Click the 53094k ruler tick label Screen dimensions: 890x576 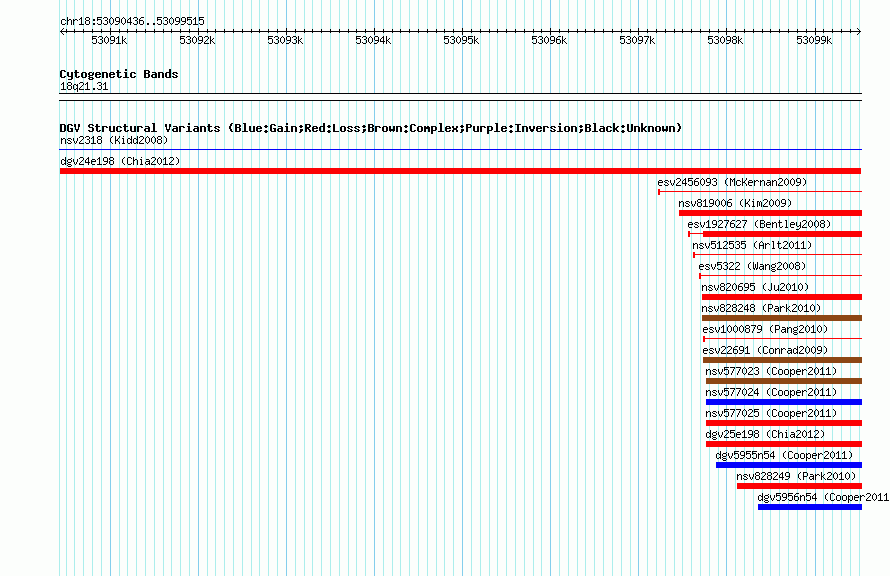coord(373,40)
